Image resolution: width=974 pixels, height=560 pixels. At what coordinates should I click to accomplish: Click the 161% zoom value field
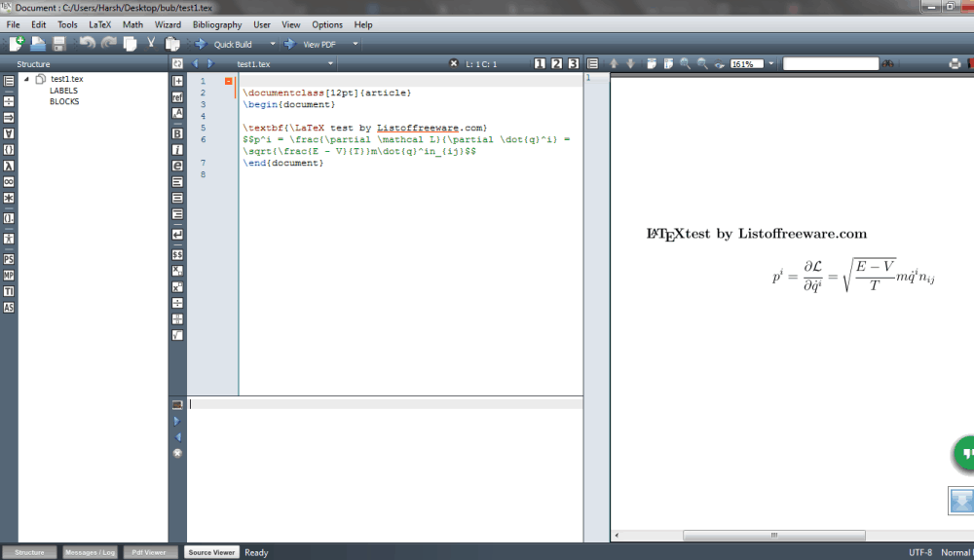click(x=747, y=64)
